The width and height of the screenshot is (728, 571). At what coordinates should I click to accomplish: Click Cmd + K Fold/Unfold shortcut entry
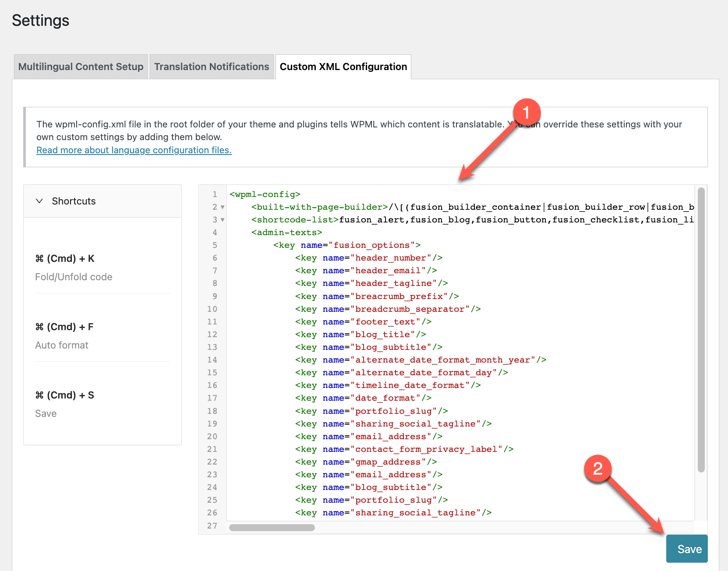point(102,268)
